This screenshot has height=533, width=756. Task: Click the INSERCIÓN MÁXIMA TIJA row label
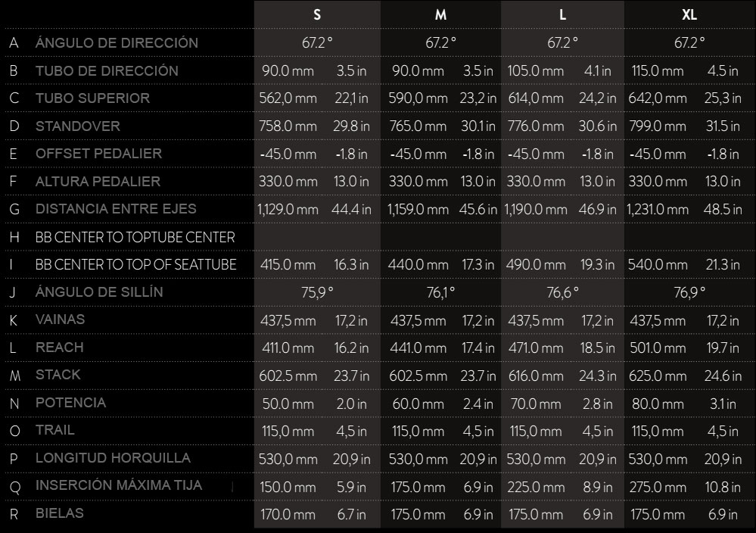[x=119, y=485]
